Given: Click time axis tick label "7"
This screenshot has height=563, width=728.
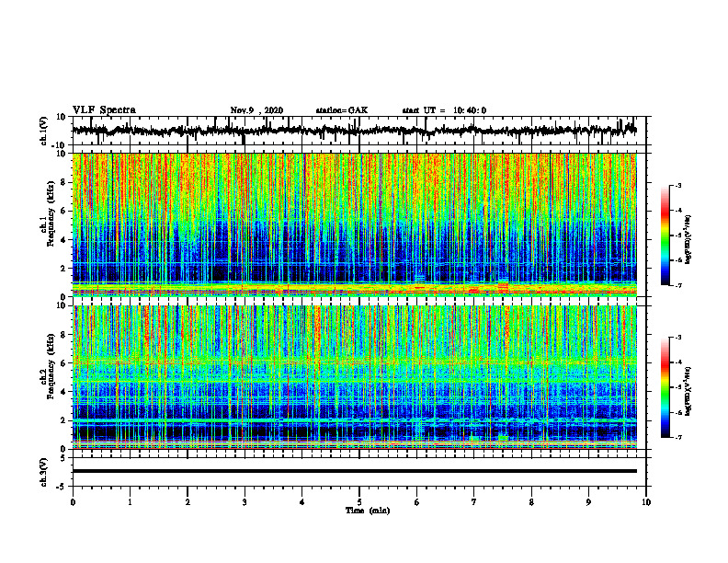Looking at the screenshot, I should click(x=474, y=502).
